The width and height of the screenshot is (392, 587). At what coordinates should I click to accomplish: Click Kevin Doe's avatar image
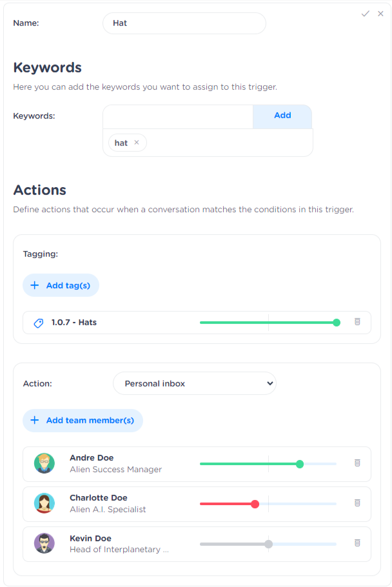point(44,544)
